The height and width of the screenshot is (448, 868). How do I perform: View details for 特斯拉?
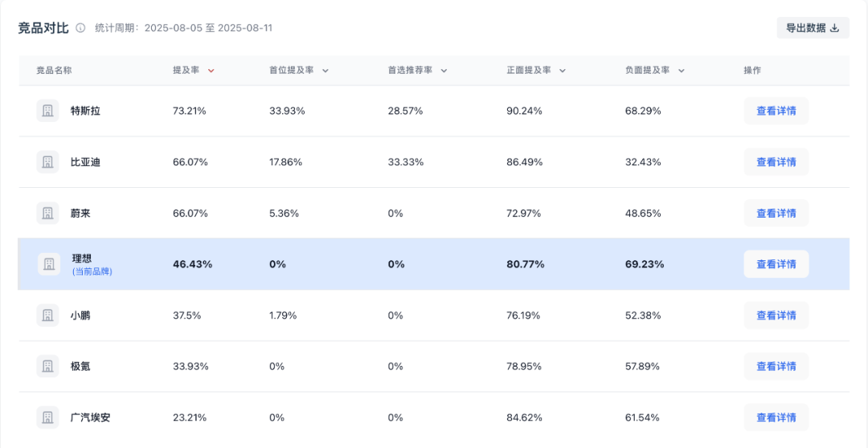pyautogui.click(x=776, y=111)
